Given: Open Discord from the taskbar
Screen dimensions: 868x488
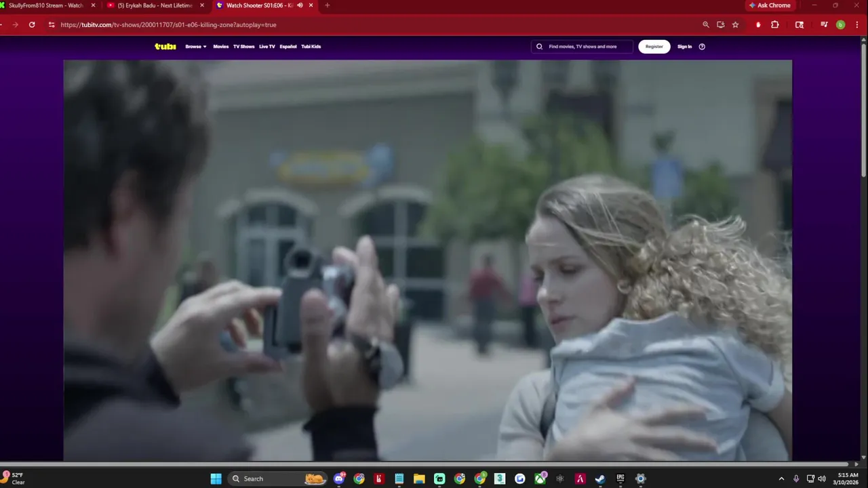Looking at the screenshot, I should (x=339, y=479).
